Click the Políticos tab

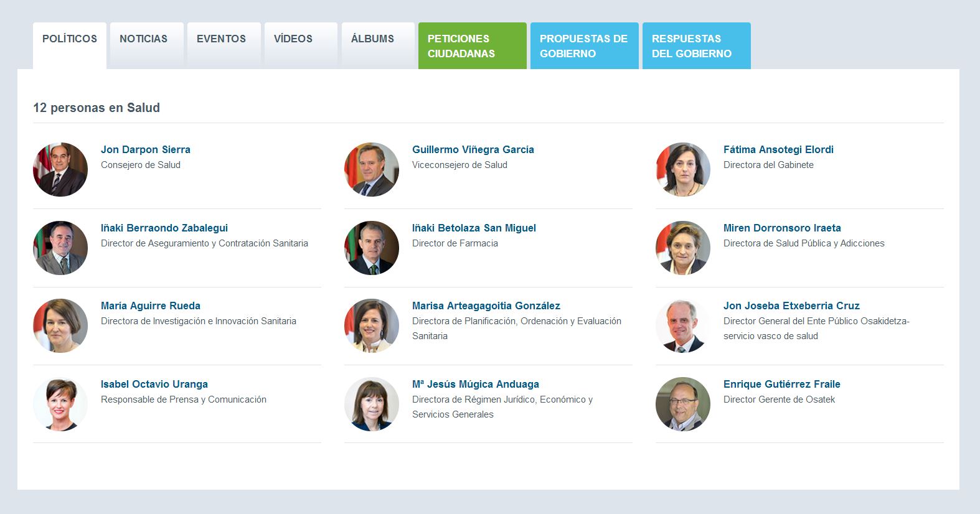[x=70, y=39]
